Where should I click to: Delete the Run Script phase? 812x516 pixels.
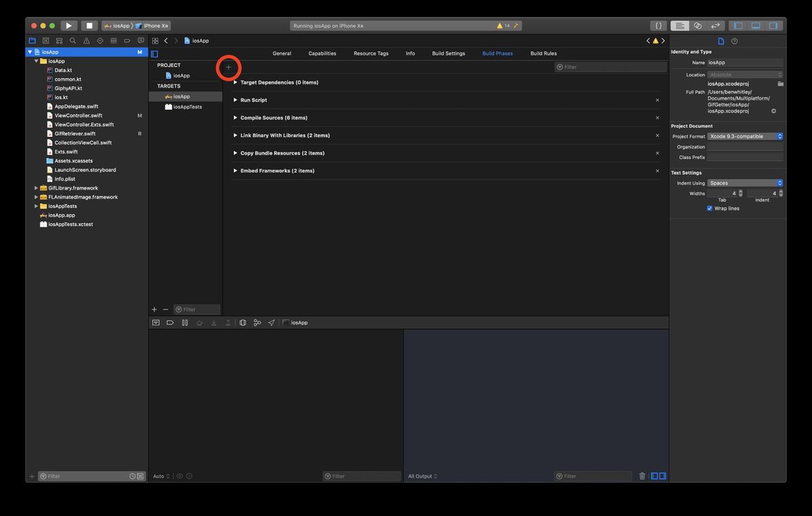pyautogui.click(x=657, y=100)
